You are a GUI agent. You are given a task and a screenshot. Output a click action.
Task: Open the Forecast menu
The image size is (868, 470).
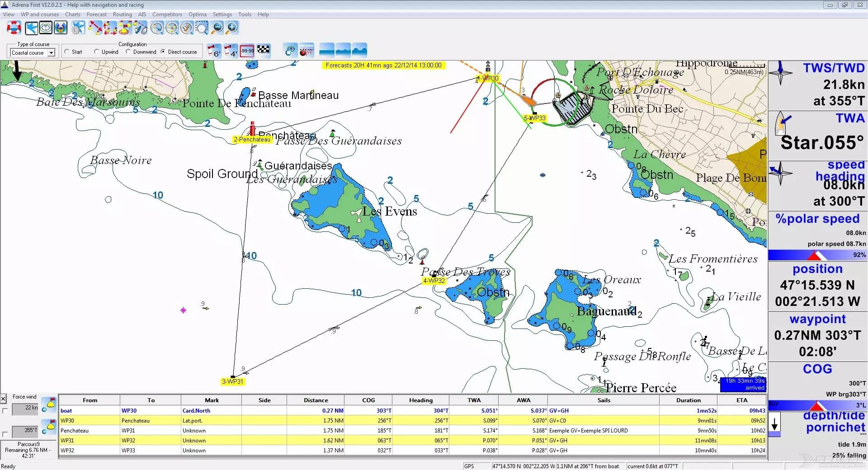(x=97, y=14)
